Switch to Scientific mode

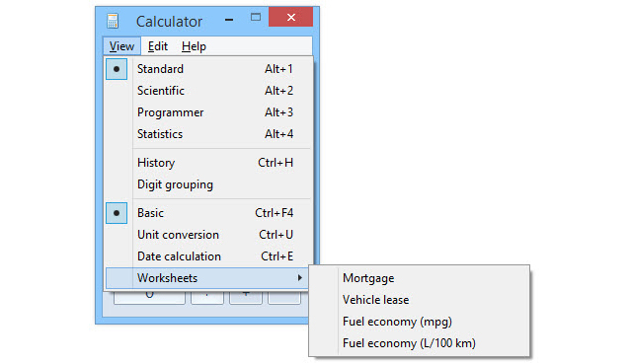(x=208, y=91)
